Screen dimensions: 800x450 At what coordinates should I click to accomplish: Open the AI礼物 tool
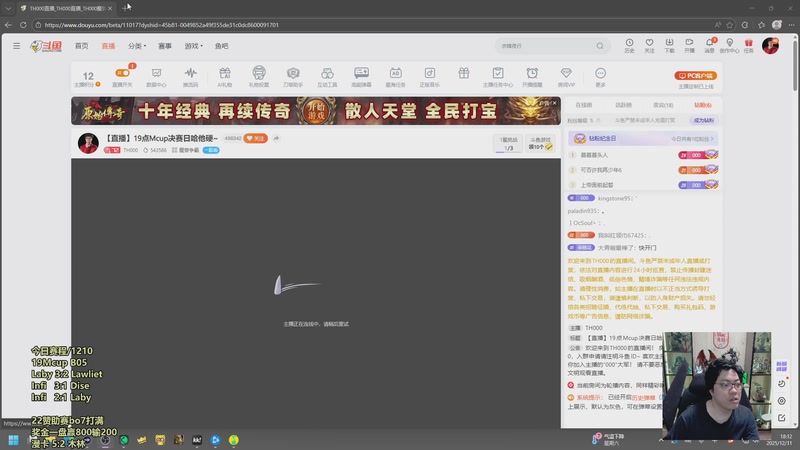coord(225,77)
